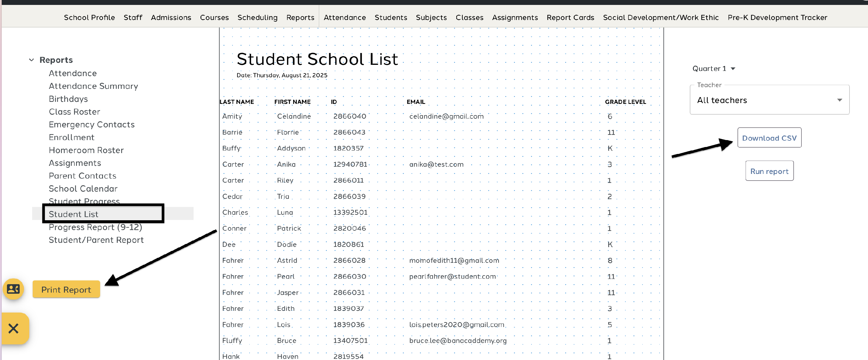Open Admissions menu item
The width and height of the screenshot is (868, 360).
171,17
